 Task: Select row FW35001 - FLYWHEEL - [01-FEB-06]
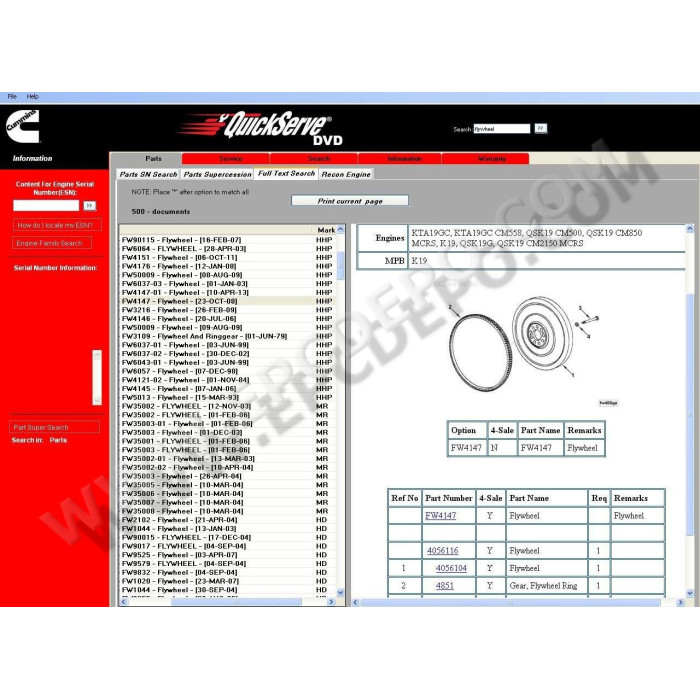pos(228,441)
